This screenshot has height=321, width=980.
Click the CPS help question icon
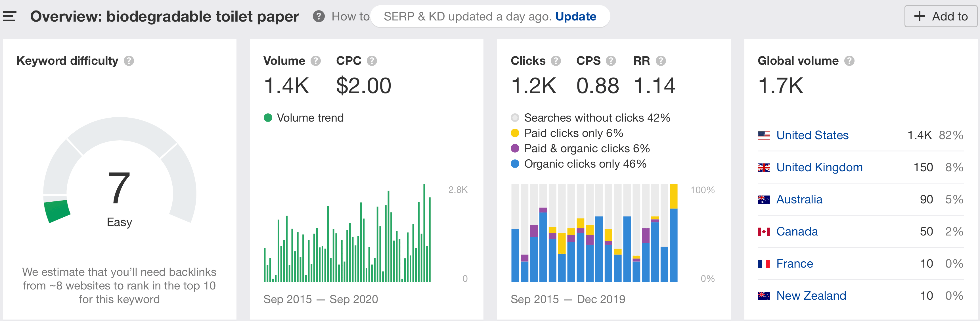[611, 61]
